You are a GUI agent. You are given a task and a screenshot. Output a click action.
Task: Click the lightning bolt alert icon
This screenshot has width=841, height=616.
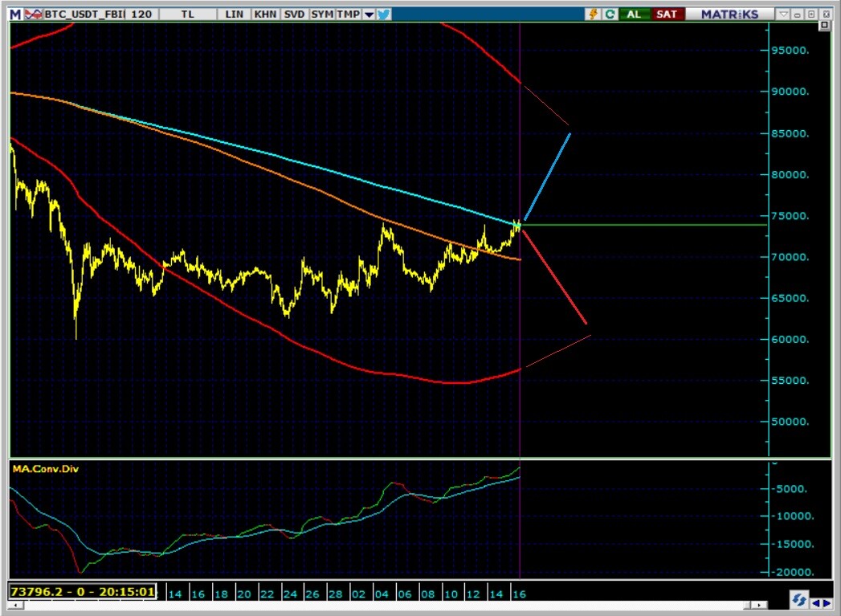click(x=594, y=14)
